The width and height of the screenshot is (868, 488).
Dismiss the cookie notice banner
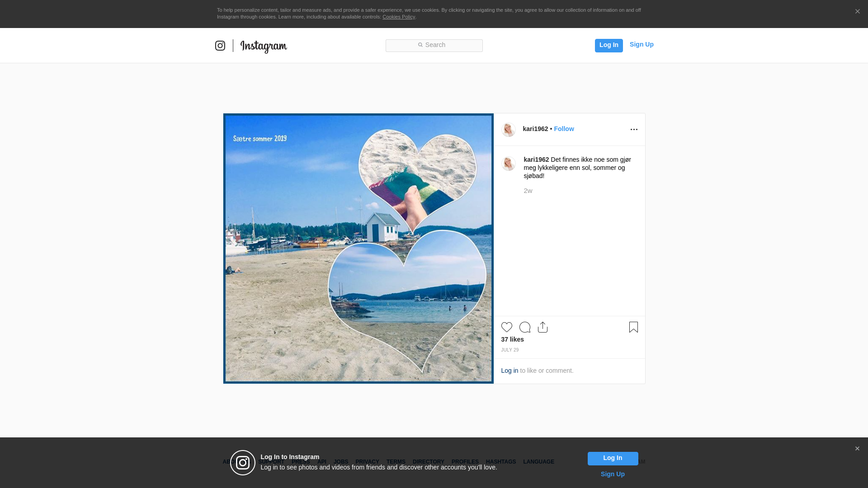(857, 12)
